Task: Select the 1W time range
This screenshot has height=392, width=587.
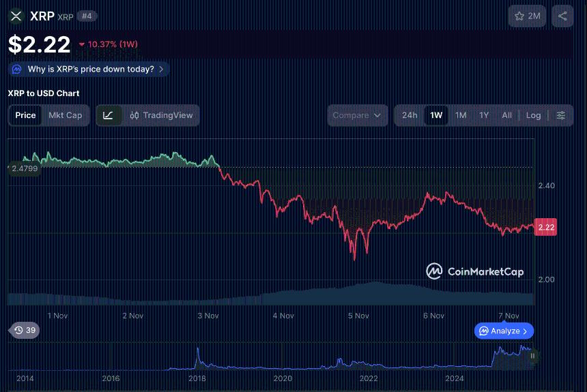Action: [x=436, y=115]
